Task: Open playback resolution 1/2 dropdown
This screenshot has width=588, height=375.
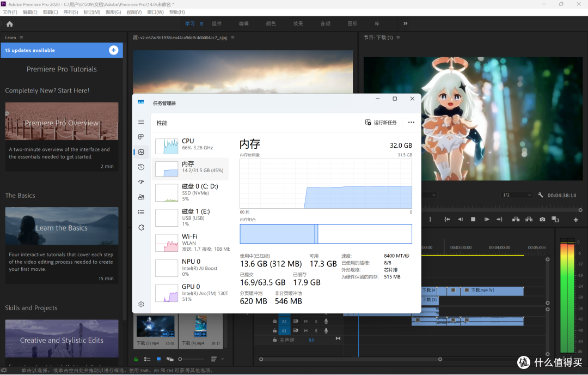Action: (x=517, y=195)
